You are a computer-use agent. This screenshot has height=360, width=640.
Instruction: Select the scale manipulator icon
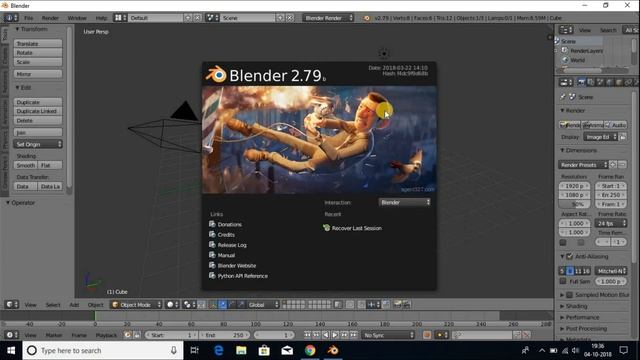241,304
